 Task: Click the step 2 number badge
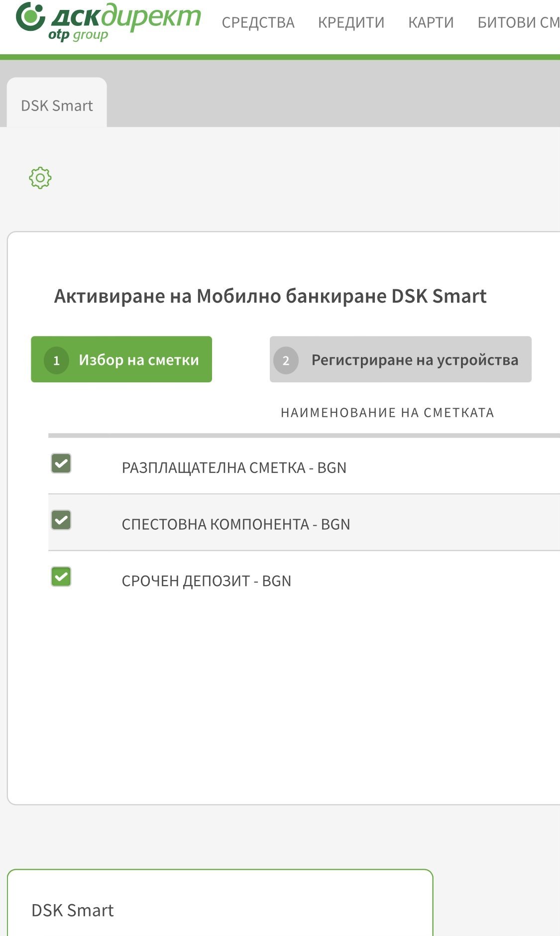point(286,360)
